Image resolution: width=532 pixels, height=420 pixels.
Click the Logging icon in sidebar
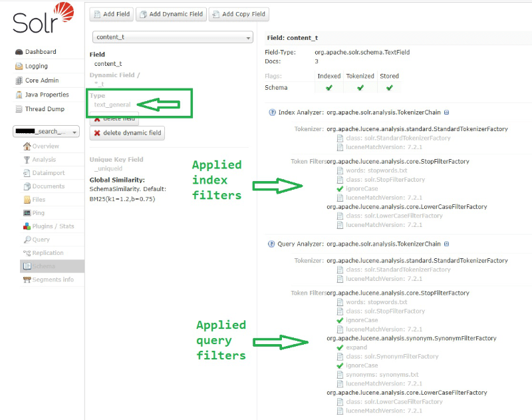pyautogui.click(x=19, y=66)
